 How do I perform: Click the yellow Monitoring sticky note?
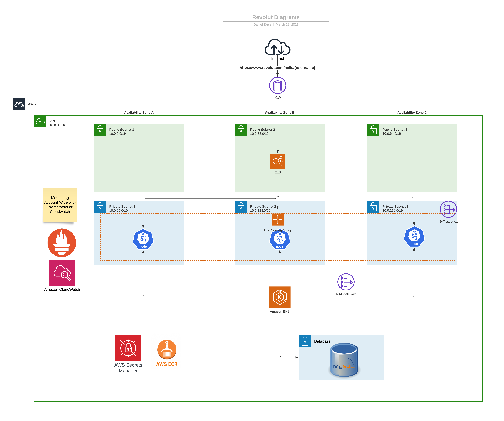[x=60, y=205]
